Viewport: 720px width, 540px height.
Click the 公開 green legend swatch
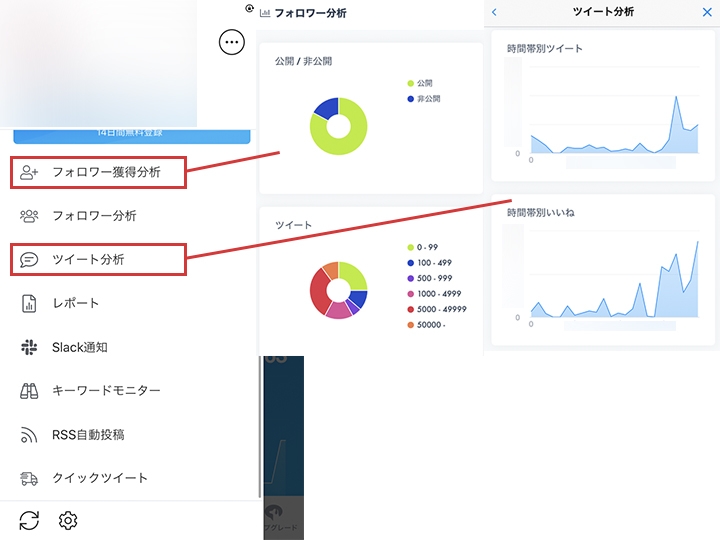point(410,83)
